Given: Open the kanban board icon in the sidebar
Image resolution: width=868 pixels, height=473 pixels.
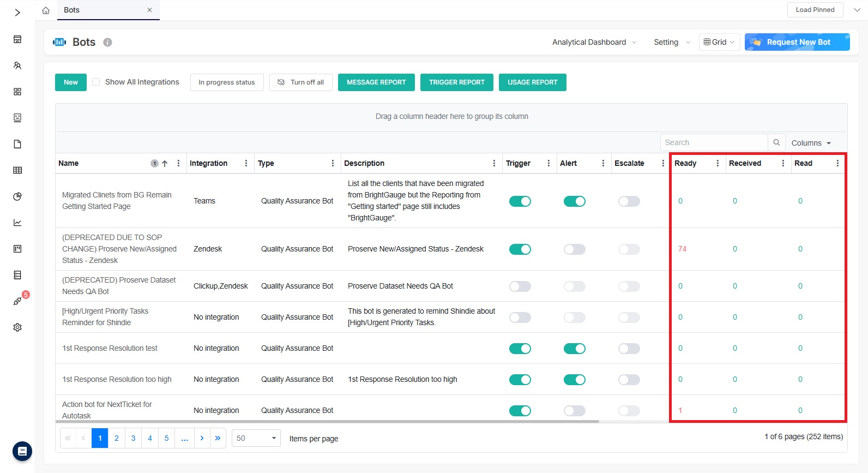Looking at the screenshot, I should click(x=17, y=249).
